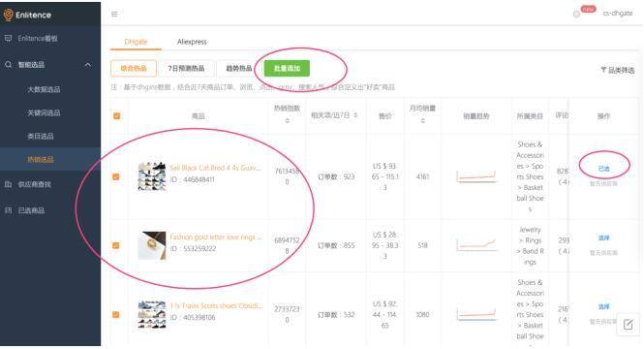Viewport: 644px width, 349px height.
Task: Click product ID 405398106 text
Action: 192,317
